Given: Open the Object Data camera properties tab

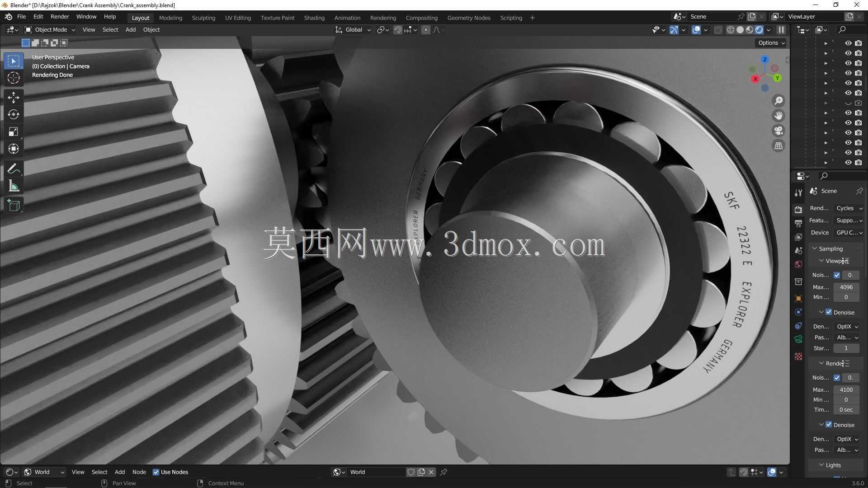Looking at the screenshot, I should (798, 339).
